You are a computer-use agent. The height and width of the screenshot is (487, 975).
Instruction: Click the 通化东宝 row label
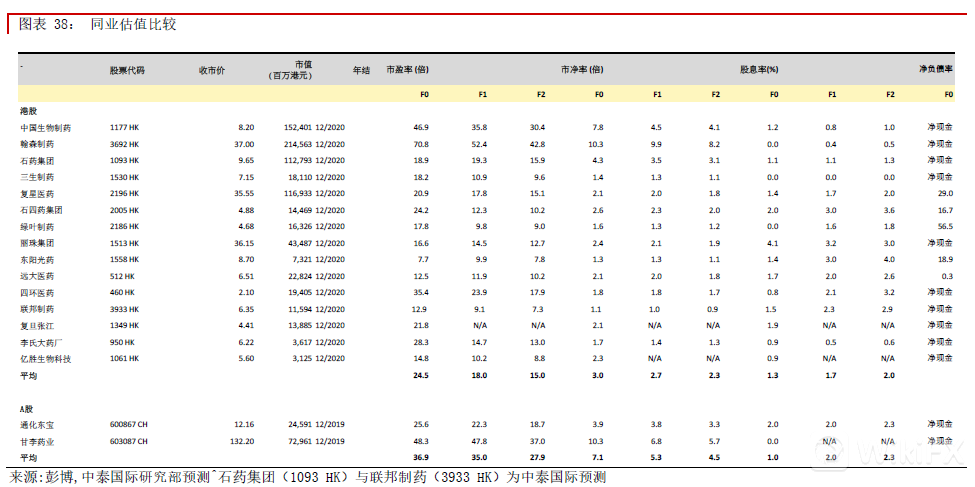37,425
